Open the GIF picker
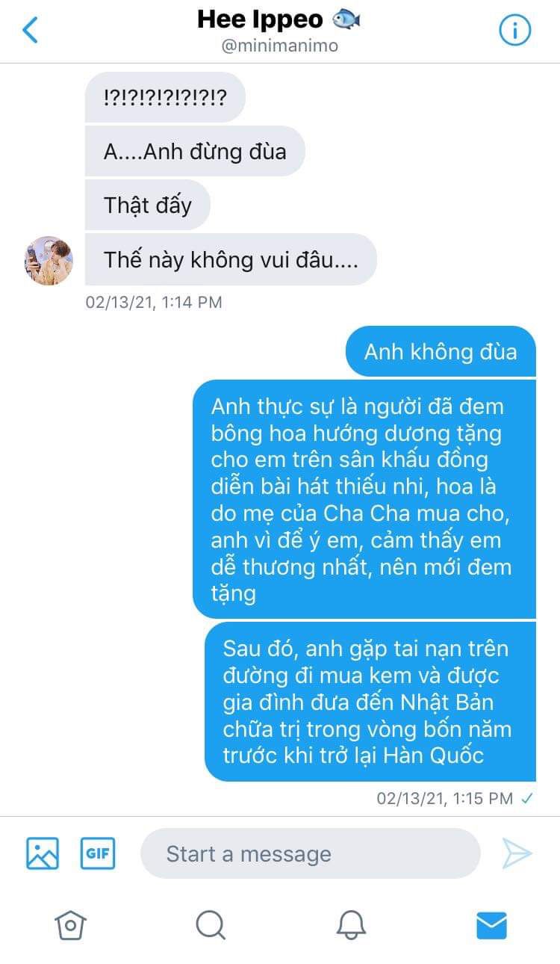Image resolution: width=560 pixels, height=964 pixels. click(x=98, y=853)
